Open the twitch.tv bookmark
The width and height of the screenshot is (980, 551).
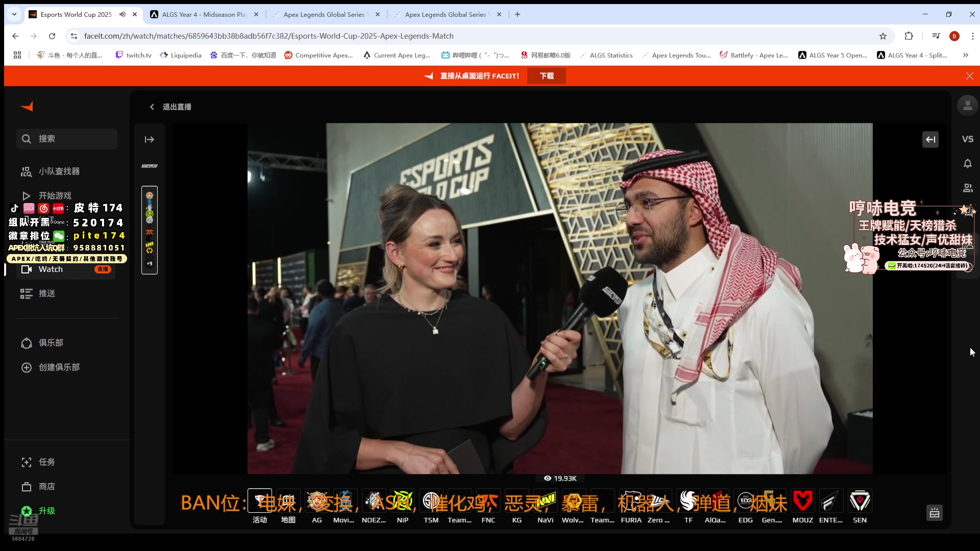(x=133, y=55)
